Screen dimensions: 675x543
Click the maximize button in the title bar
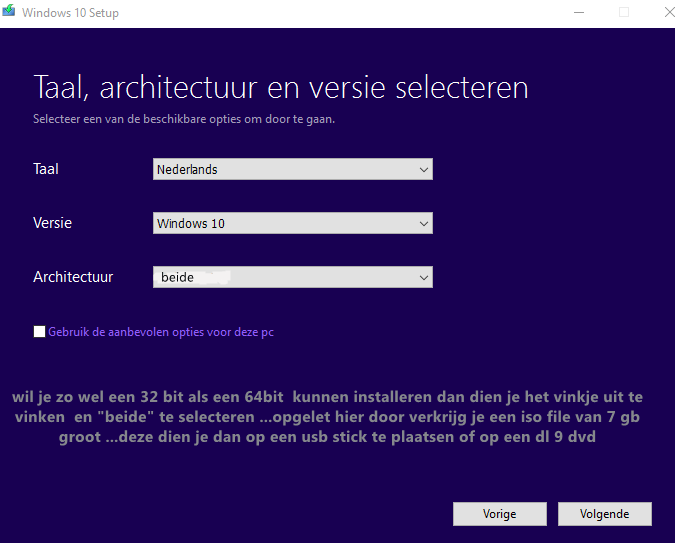(x=624, y=13)
